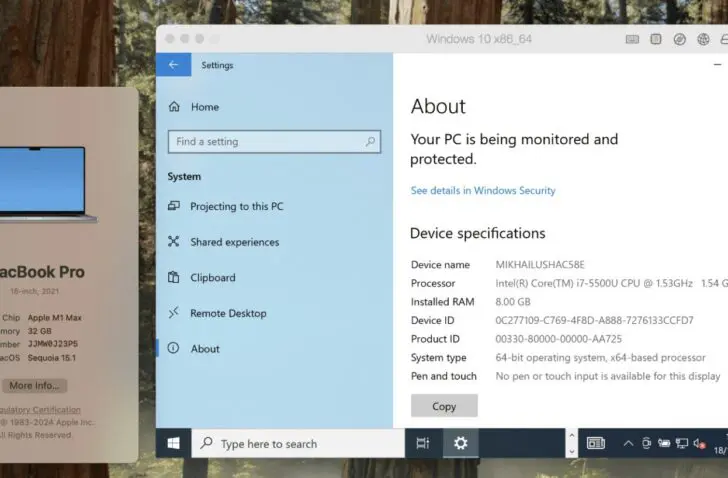This screenshot has height=478, width=728.
Task: Click the globe network icon in VM toolbar
Action: pos(703,39)
